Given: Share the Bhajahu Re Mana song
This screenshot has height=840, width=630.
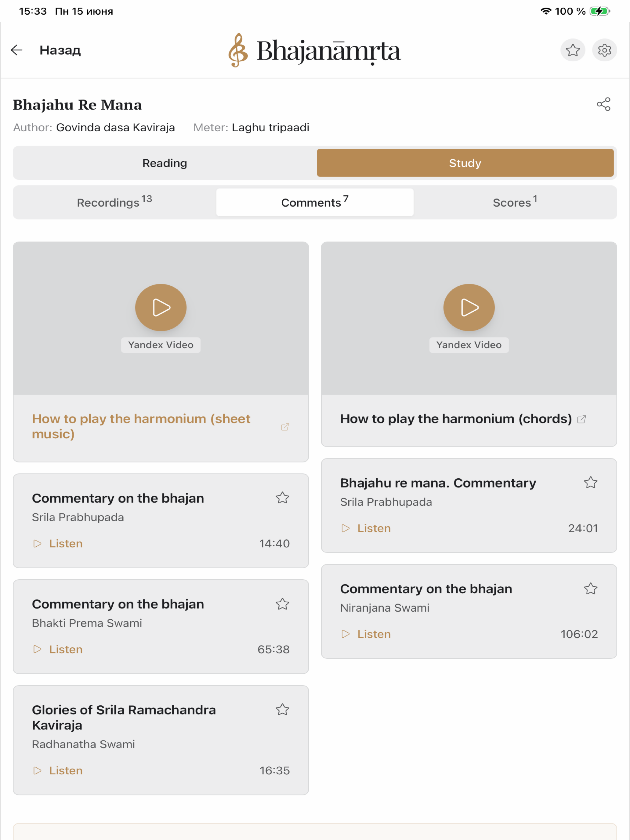Looking at the screenshot, I should [x=603, y=104].
